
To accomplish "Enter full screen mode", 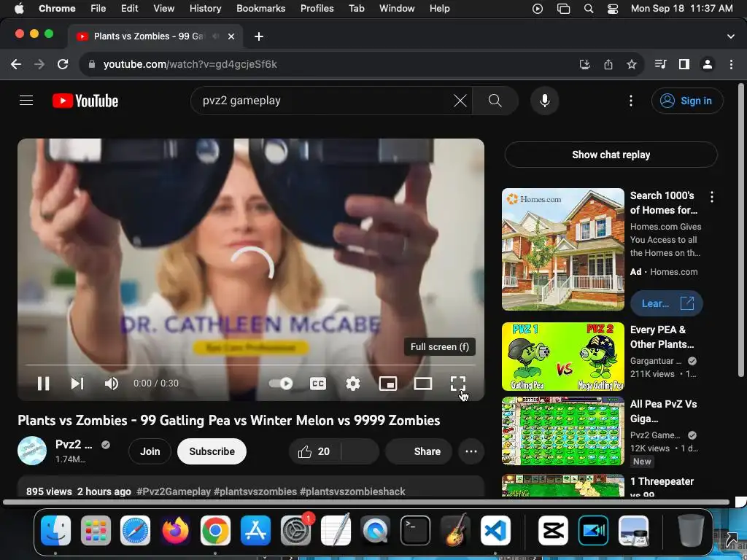I will pos(458,384).
